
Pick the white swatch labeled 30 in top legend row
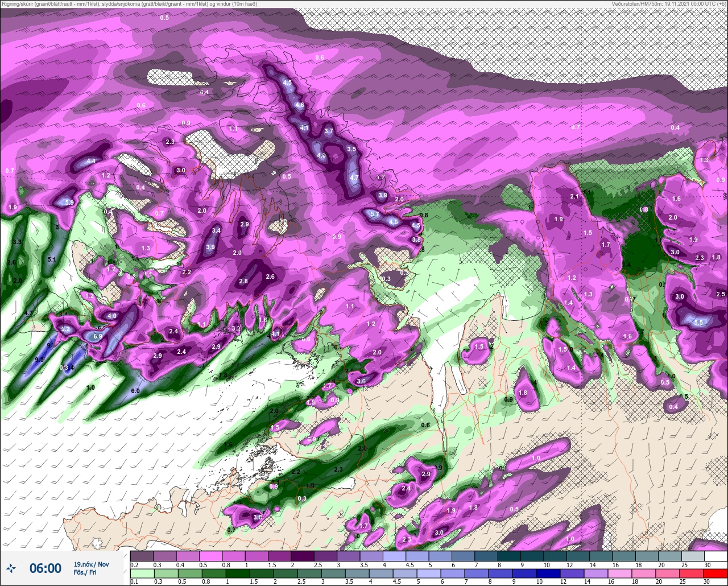(715, 556)
